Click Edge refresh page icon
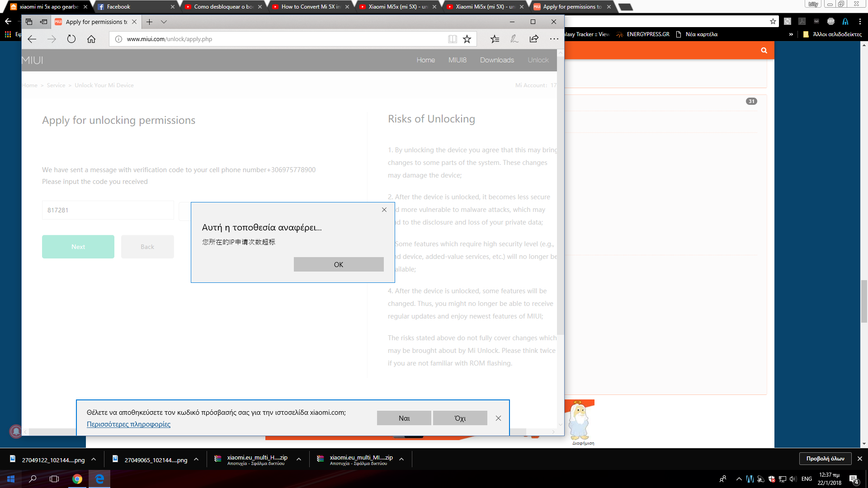 [71, 39]
